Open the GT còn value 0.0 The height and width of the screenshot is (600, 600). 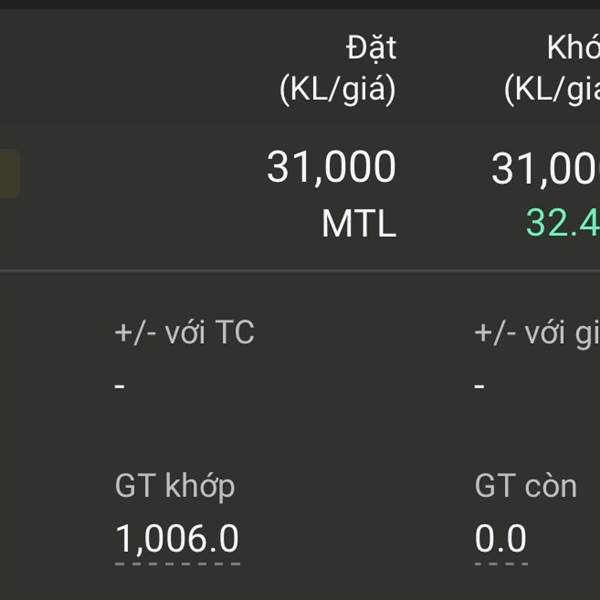[x=501, y=538]
